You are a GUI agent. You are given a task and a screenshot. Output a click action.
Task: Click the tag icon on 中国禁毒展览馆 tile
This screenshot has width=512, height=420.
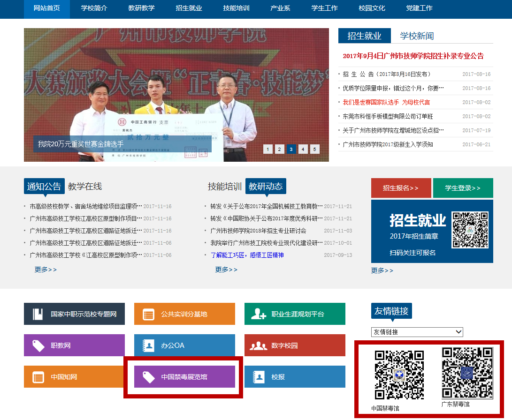tap(149, 377)
